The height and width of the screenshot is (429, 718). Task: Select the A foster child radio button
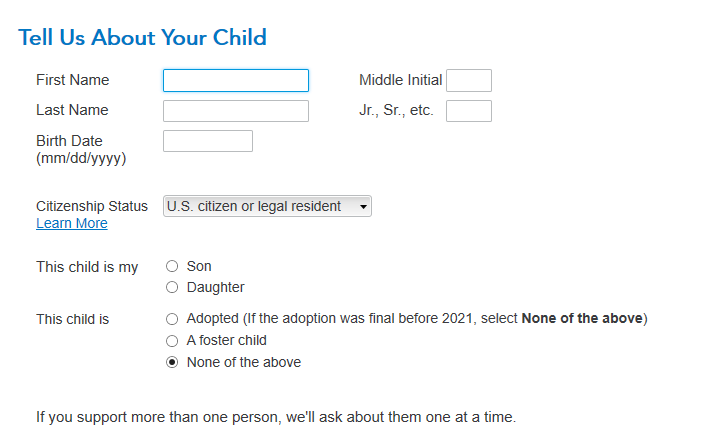[172, 341]
